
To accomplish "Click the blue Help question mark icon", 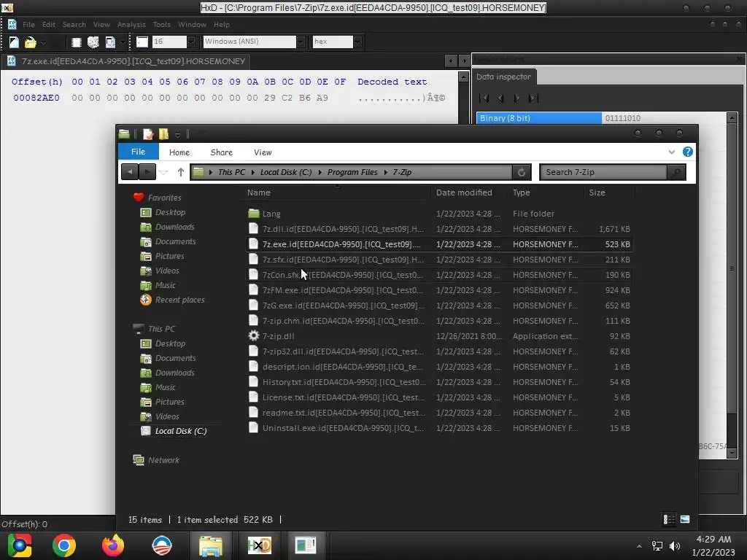I will (687, 152).
